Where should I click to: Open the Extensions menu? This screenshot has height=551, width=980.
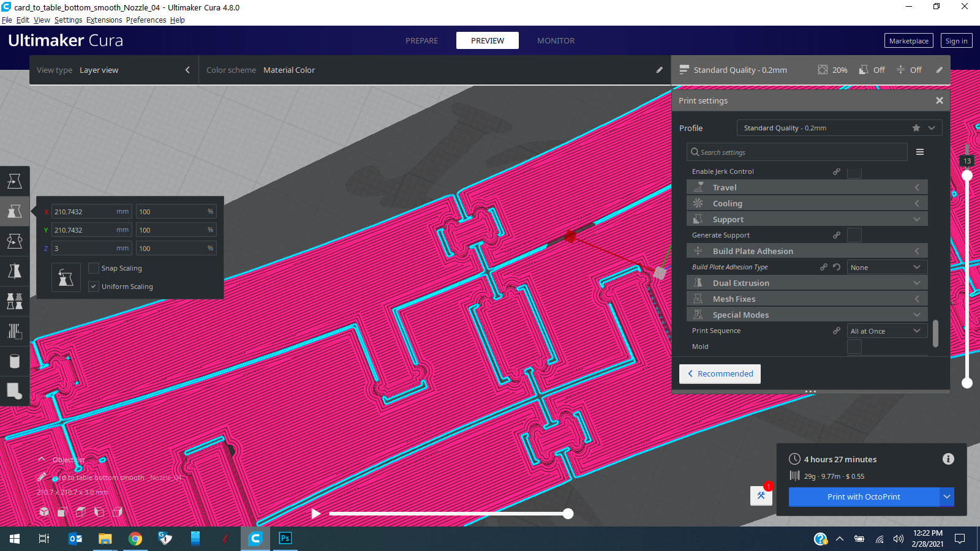coord(104,20)
